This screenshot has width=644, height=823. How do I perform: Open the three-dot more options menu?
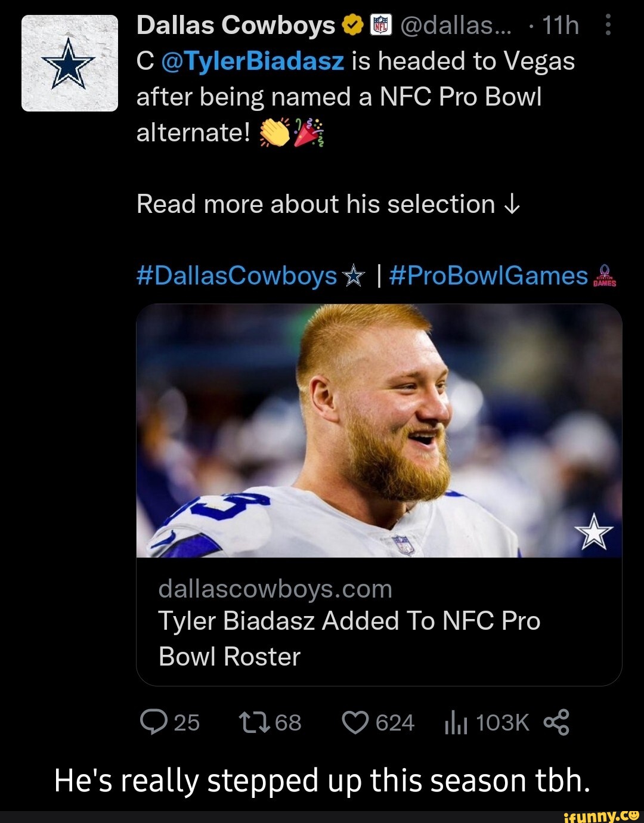[608, 26]
